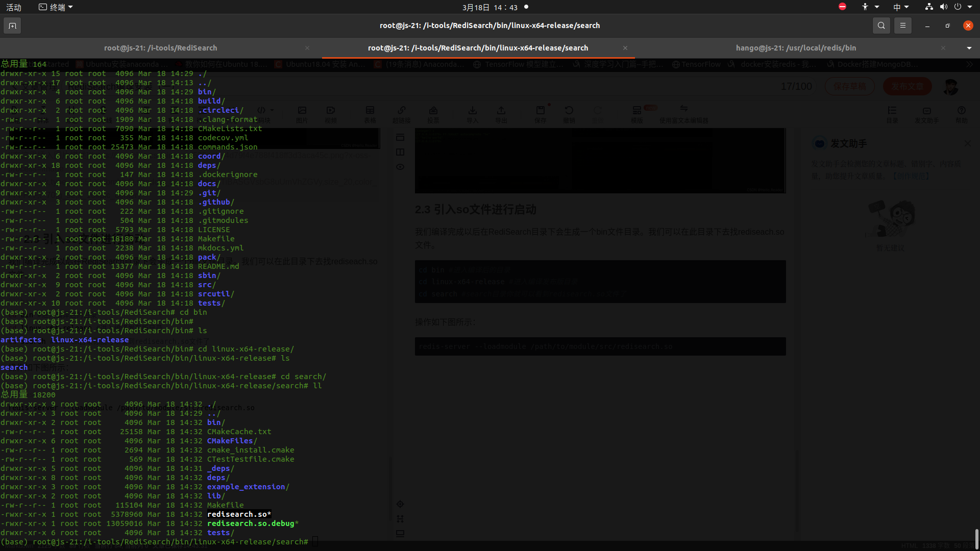
Task: Expand the 终端 application menu
Action: coord(56,7)
